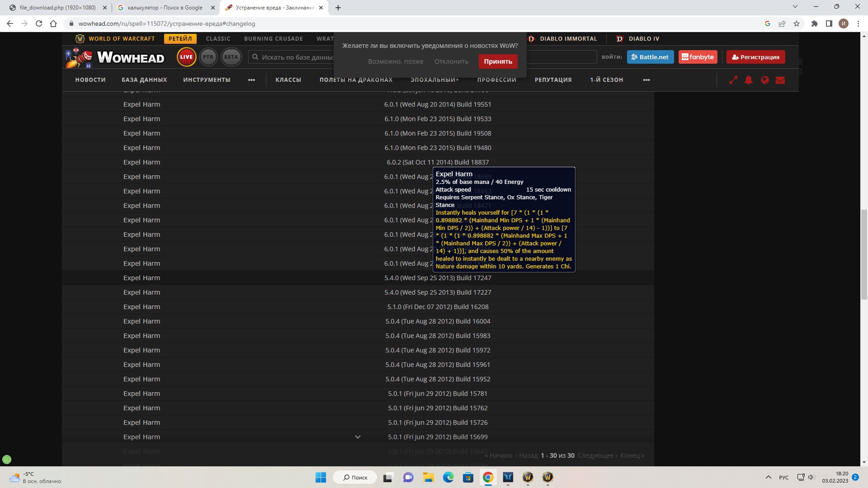Click the notifications bell icon
Image resolution: width=868 pixels, height=488 pixels.
tap(749, 80)
